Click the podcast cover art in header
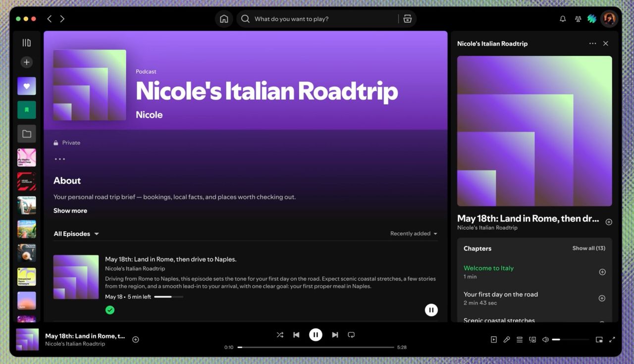 tap(90, 85)
